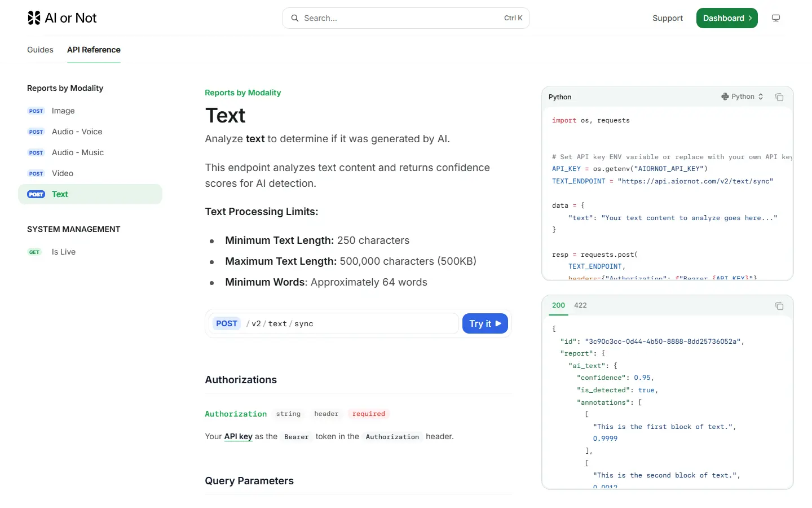Click the POST badge beside Video
The width and height of the screenshot is (812, 508).
tap(36, 174)
